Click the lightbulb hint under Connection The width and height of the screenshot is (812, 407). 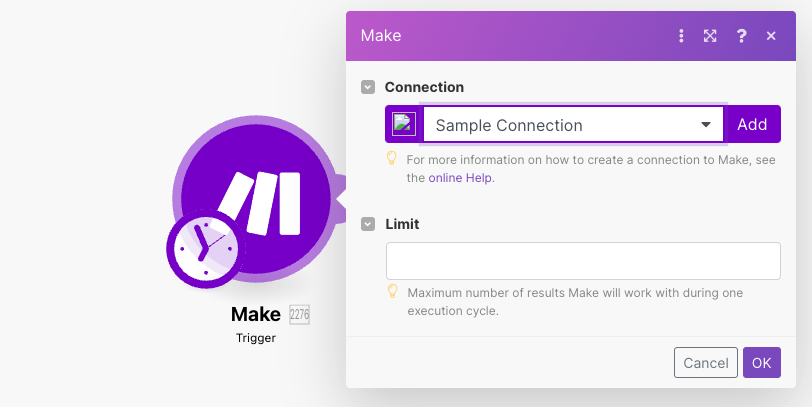tap(393, 159)
